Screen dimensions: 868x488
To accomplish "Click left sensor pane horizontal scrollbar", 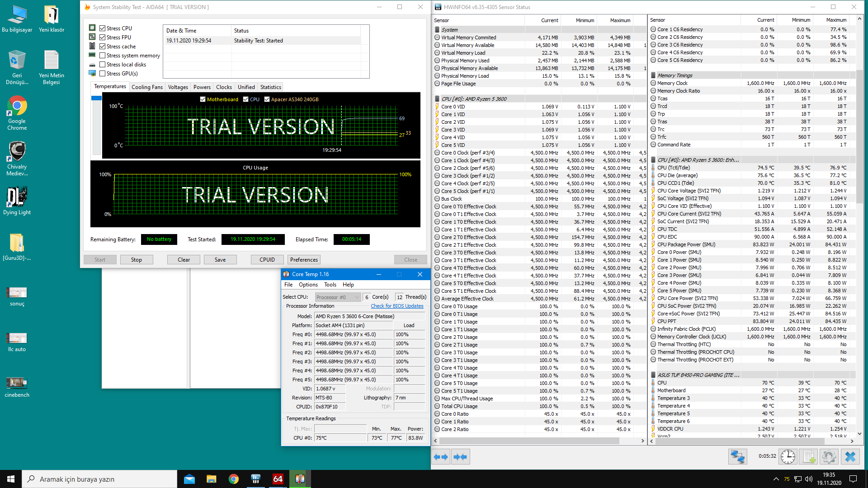I will [x=529, y=441].
